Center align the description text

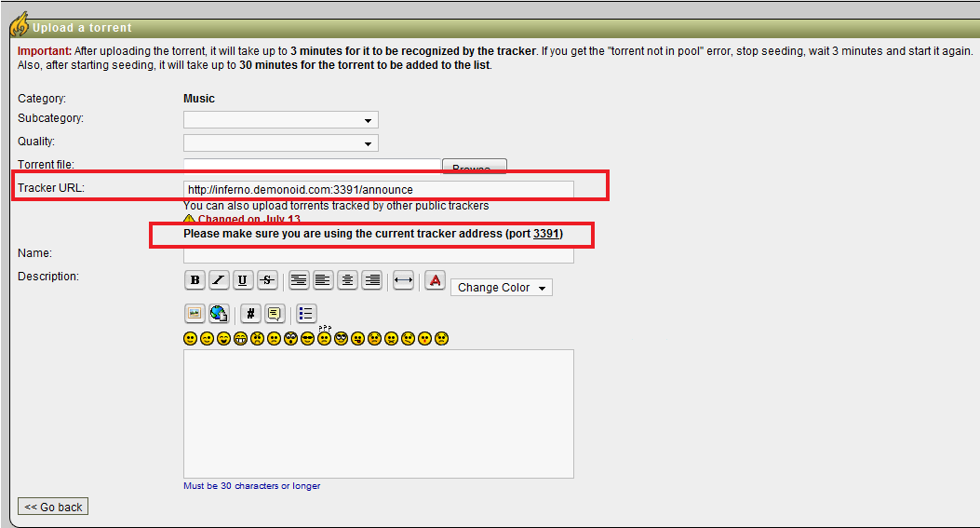(347, 280)
